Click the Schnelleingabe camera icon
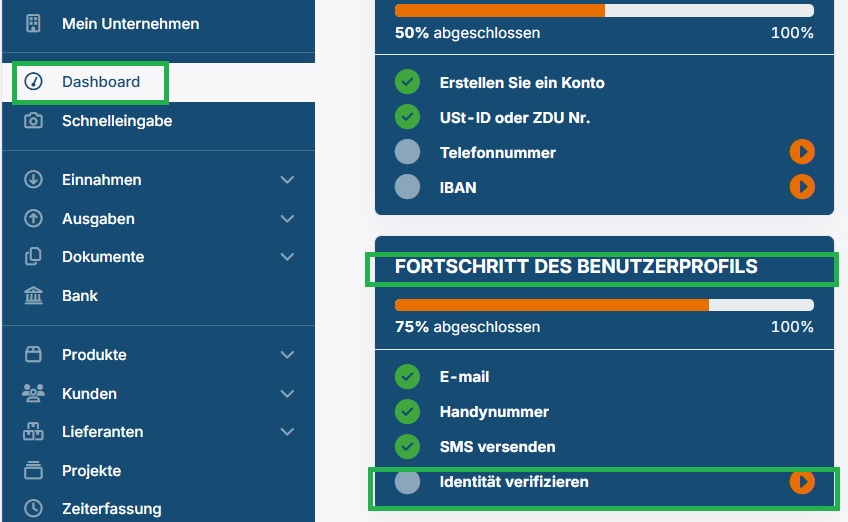 (x=33, y=121)
